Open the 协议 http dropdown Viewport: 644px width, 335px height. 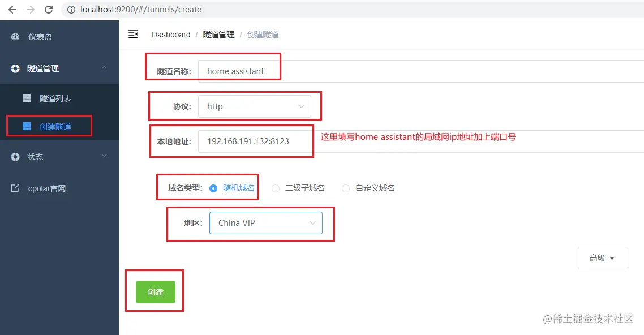[x=255, y=106]
